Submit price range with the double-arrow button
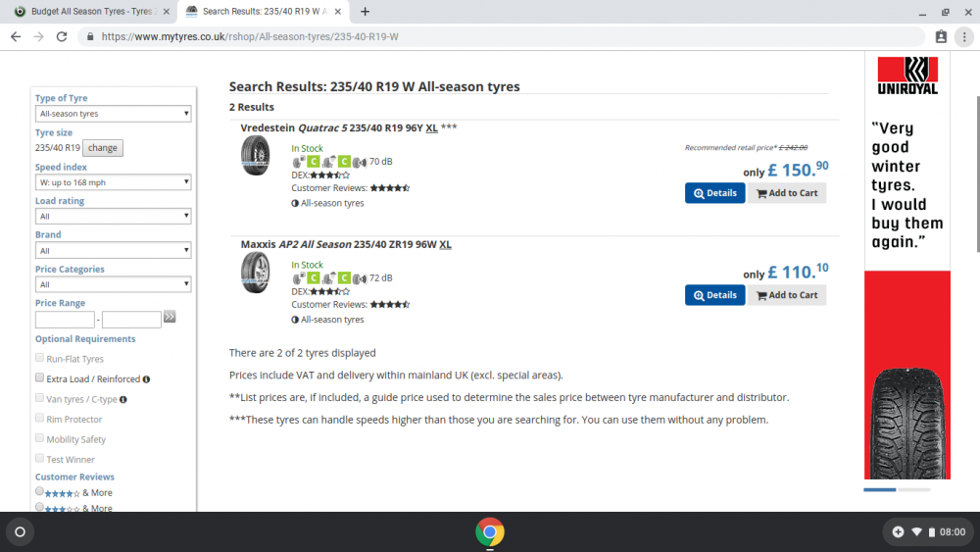The image size is (980, 552). click(170, 317)
